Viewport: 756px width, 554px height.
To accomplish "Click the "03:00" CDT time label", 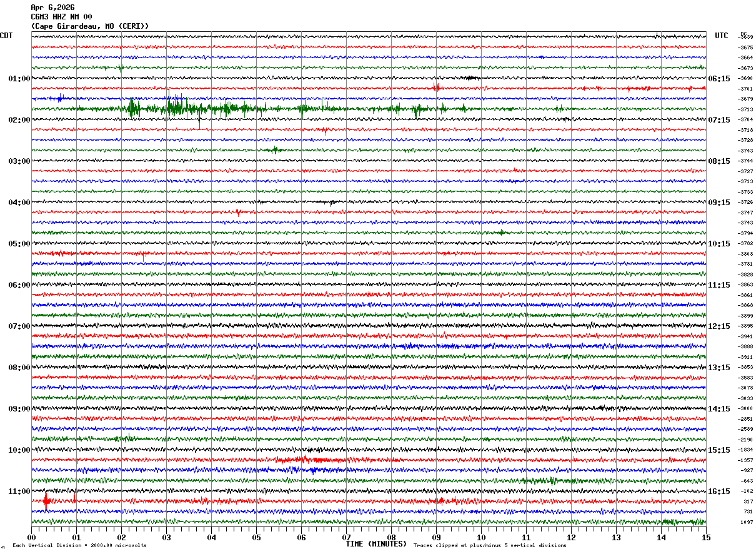I will (19, 161).
